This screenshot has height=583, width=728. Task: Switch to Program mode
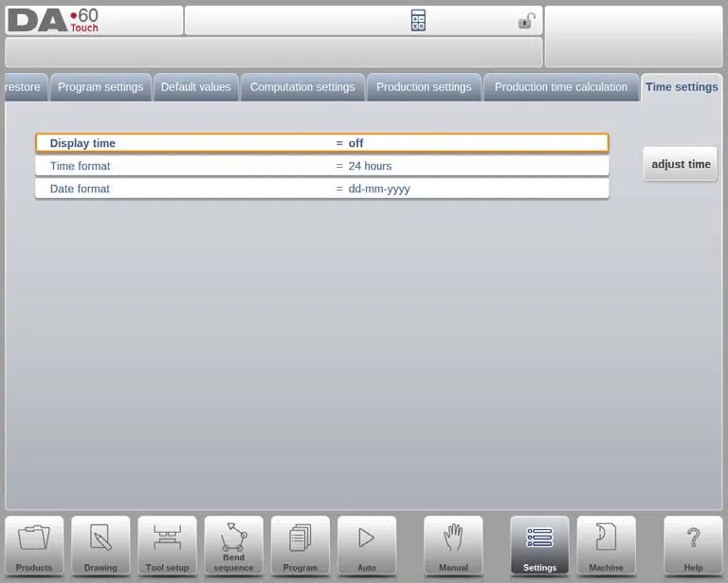pos(300,546)
